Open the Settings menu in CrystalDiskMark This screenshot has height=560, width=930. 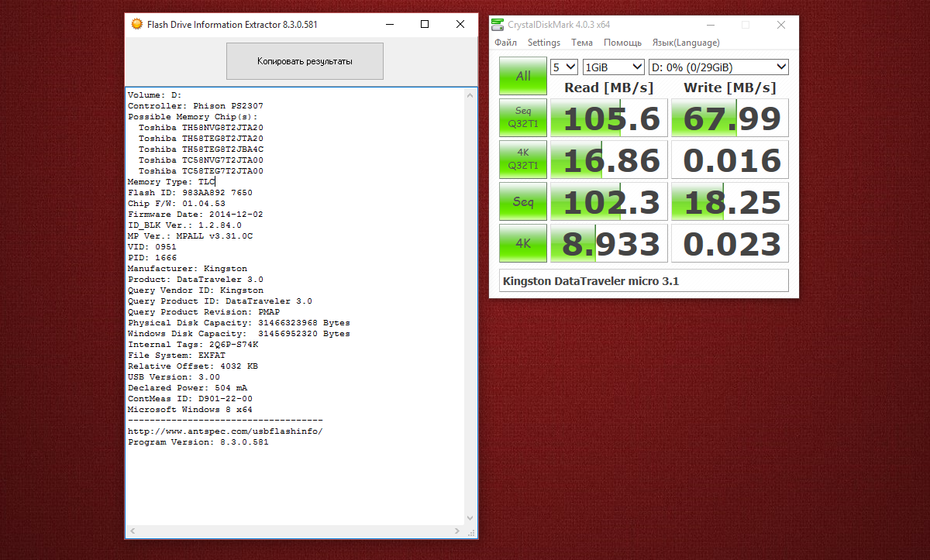(x=544, y=43)
